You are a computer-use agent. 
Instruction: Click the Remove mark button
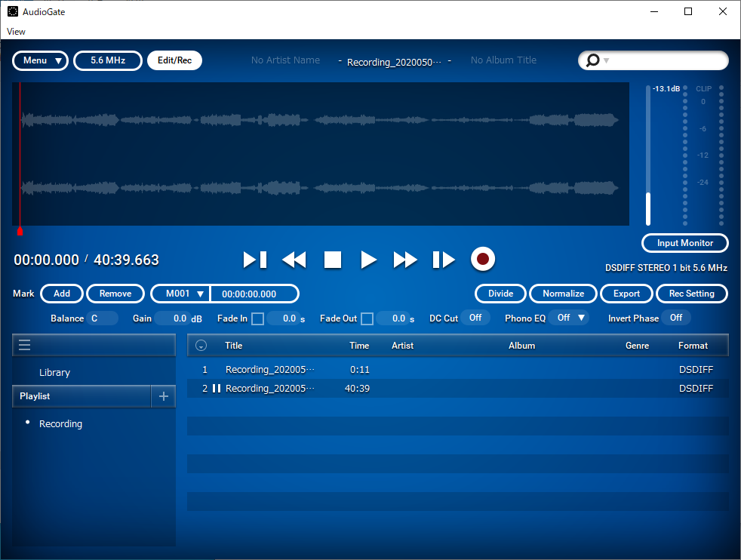[x=115, y=294]
